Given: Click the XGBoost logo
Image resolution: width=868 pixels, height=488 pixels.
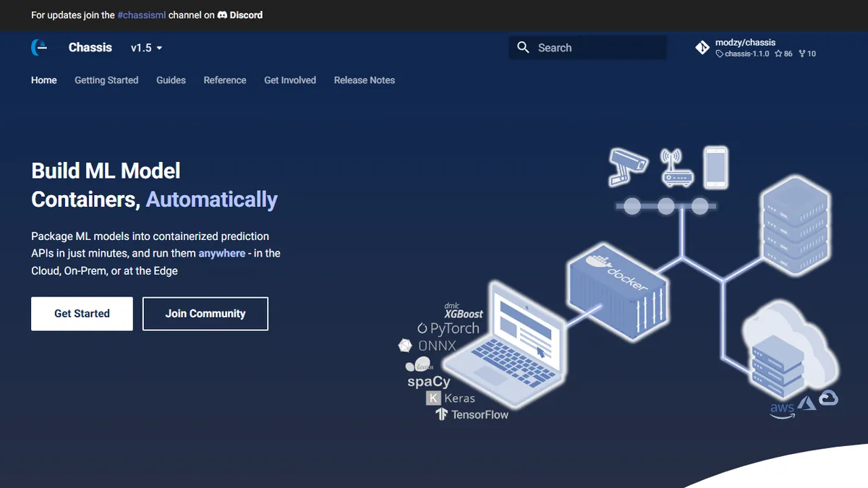Looking at the screenshot, I should 464,311.
